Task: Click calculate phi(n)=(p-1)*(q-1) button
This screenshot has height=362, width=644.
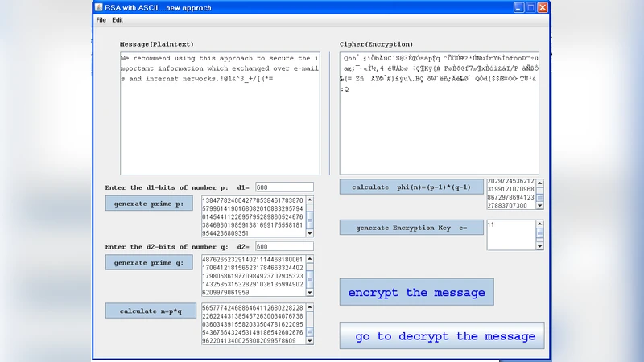Action: (411, 187)
